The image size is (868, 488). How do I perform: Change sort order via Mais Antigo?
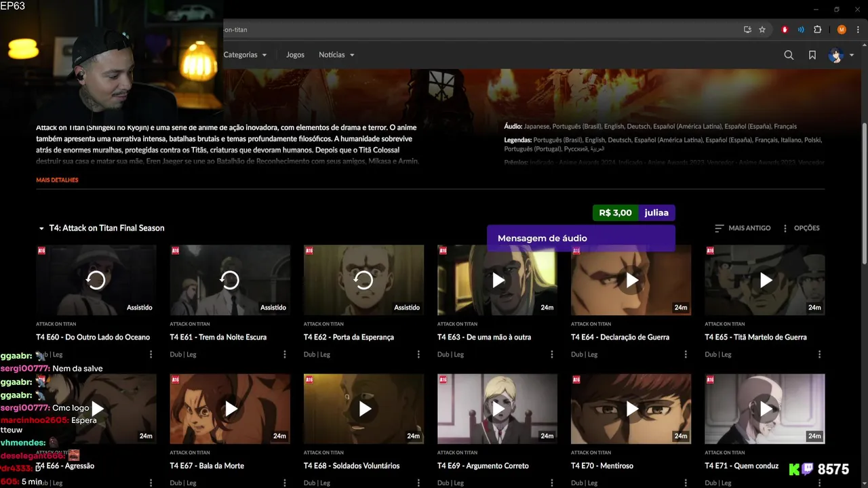(743, 228)
